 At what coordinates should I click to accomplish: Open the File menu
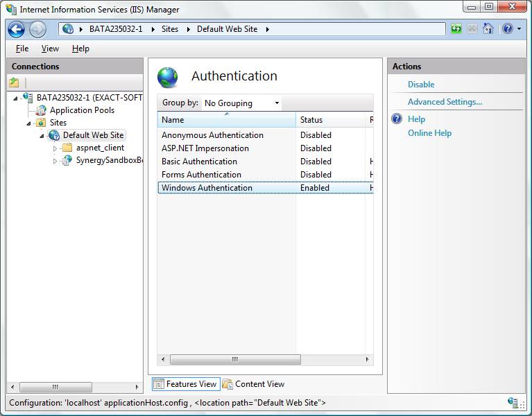[x=22, y=49]
